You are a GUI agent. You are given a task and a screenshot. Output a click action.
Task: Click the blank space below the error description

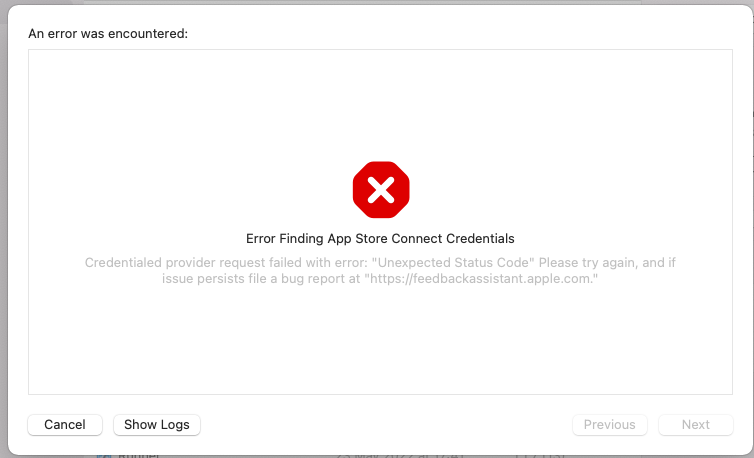point(380,339)
